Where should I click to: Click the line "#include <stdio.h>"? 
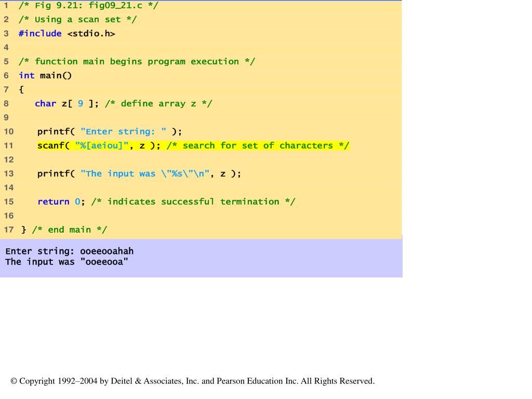[67, 34]
